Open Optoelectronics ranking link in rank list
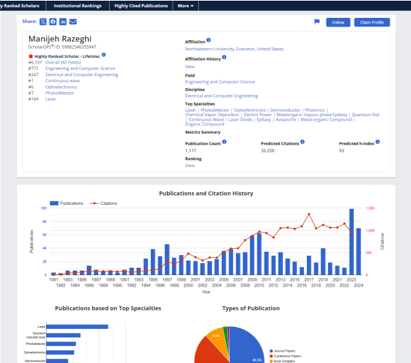Image resolution: width=411 pixels, height=363 pixels. point(61,87)
